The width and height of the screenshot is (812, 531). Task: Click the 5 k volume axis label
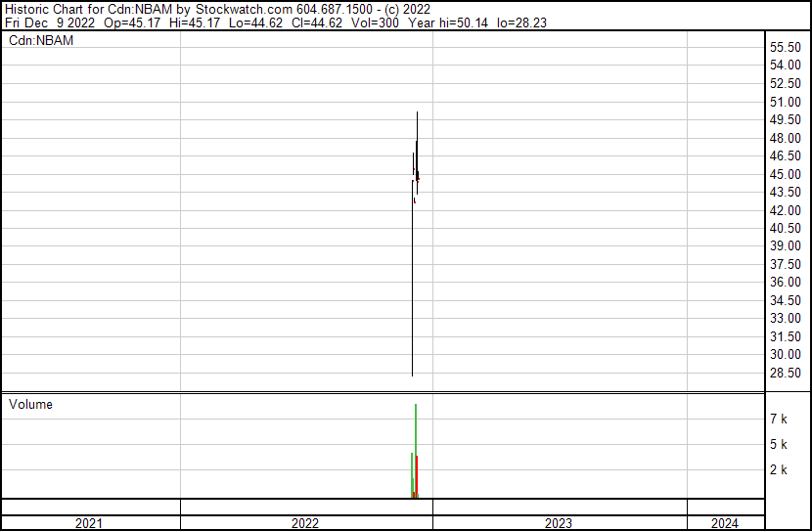[x=779, y=444]
